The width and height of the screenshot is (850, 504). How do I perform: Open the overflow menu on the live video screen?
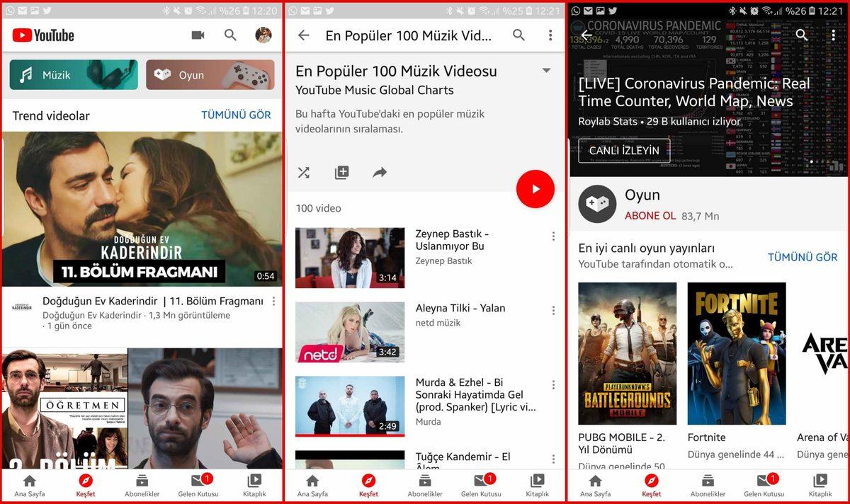(x=834, y=35)
